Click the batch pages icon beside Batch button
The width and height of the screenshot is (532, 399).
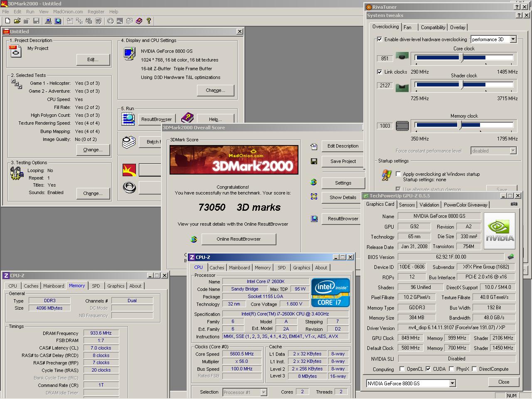coord(129,142)
